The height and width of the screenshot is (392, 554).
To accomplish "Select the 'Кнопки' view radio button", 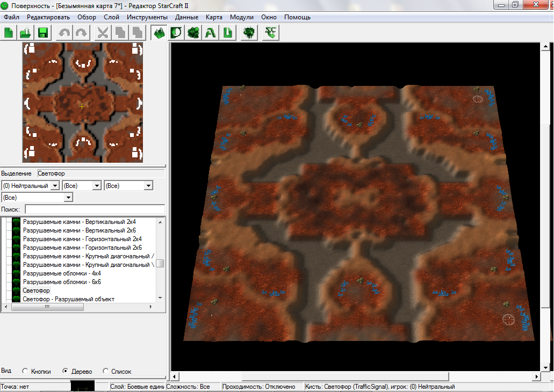I will (x=25, y=371).
